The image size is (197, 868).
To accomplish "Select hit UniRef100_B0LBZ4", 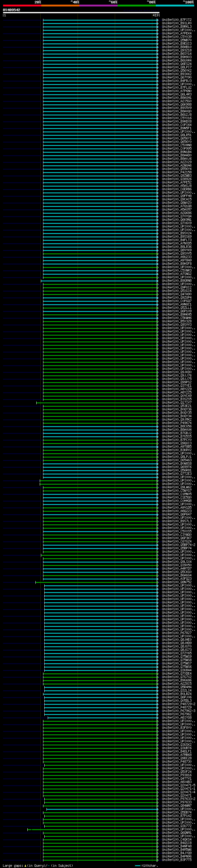I will coord(176,694).
